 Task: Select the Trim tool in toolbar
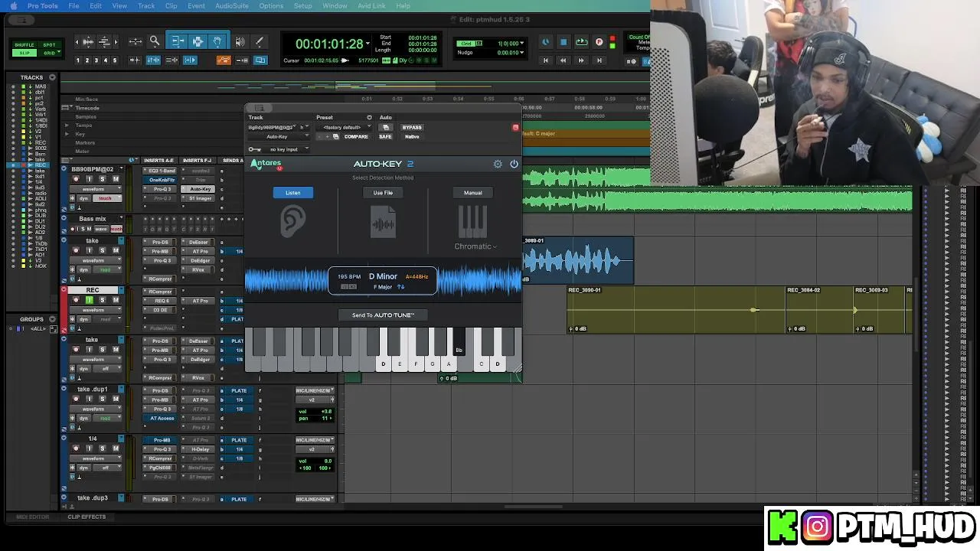[178, 41]
